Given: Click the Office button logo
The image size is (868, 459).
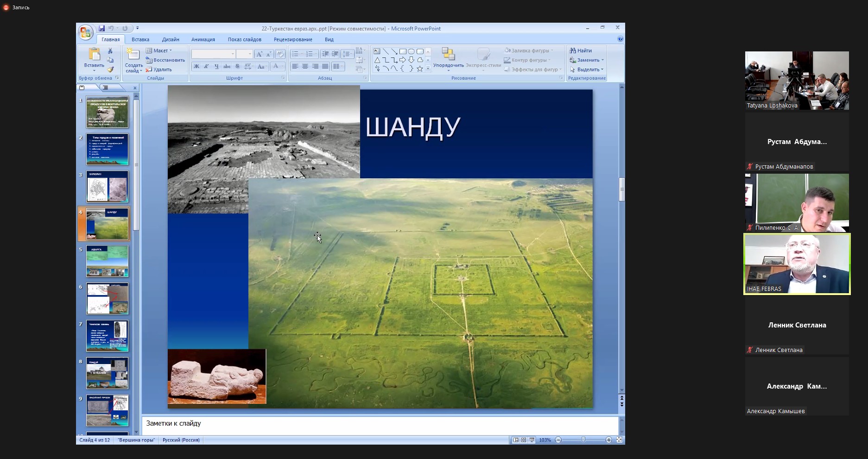Looking at the screenshot, I should 85,32.
